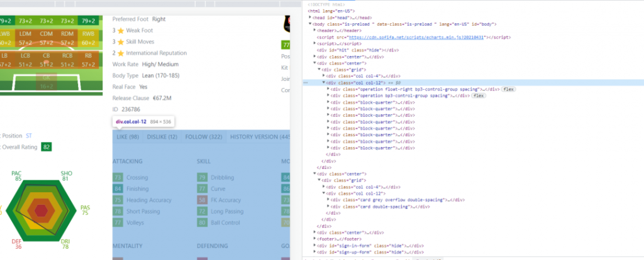Click the Volleys stat row

pyautogui.click(x=128, y=223)
